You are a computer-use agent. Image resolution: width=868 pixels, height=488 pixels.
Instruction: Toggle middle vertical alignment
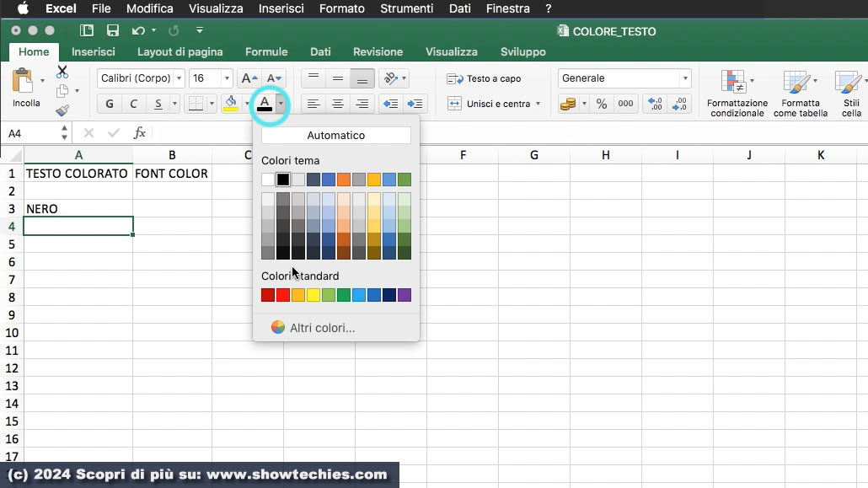tap(338, 78)
